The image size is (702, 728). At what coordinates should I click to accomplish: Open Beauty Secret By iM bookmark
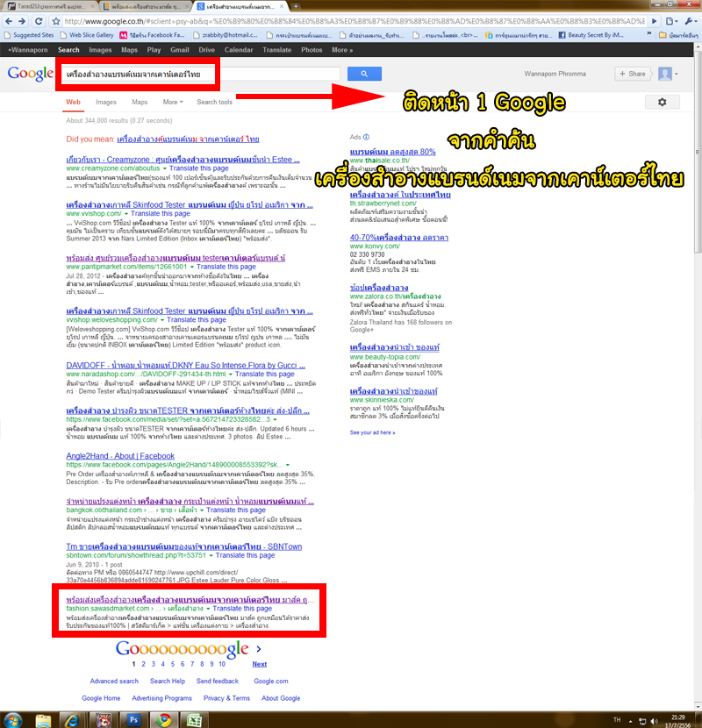(591, 35)
